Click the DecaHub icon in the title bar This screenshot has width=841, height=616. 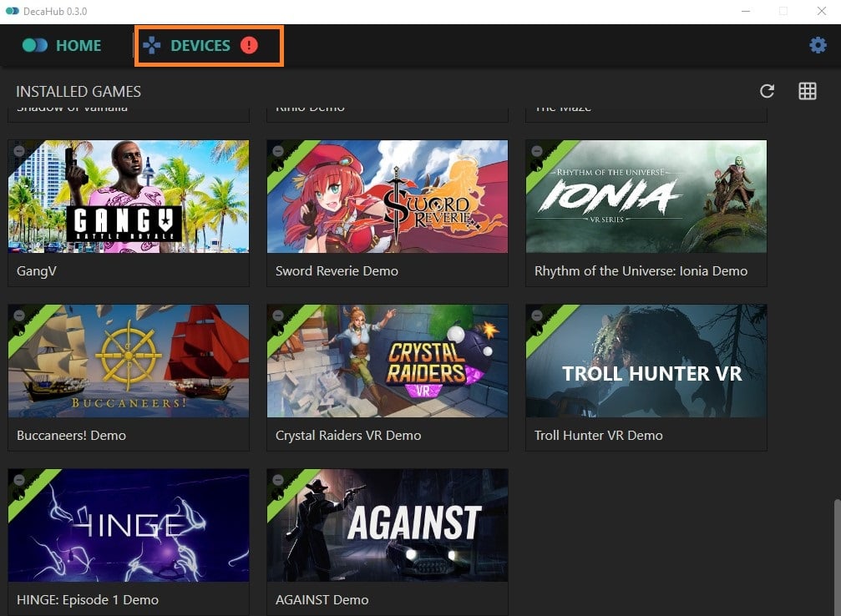pos(13,11)
